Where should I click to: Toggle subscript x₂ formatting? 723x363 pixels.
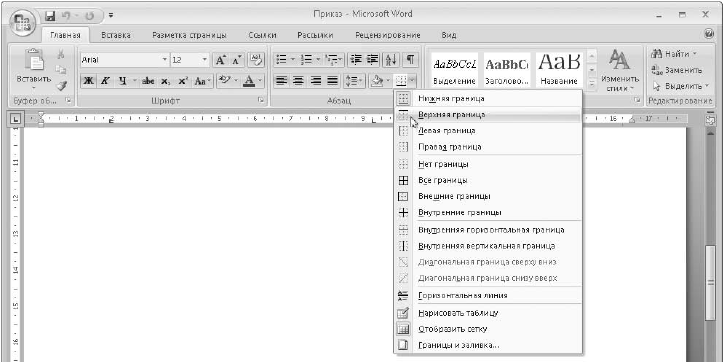point(166,81)
